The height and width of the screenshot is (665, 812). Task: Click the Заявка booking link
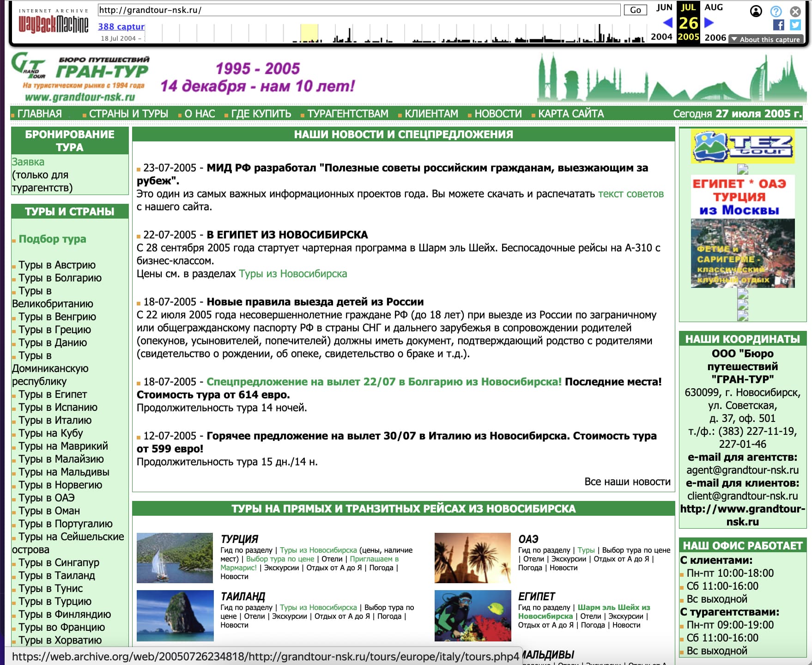[28, 162]
